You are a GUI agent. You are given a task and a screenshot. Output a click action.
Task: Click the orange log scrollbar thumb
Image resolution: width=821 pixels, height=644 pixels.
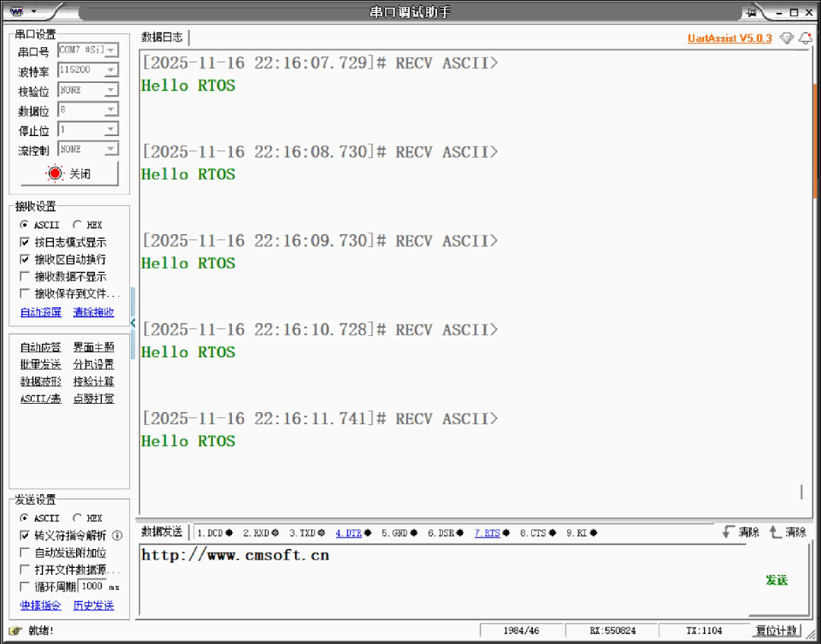tap(815, 141)
